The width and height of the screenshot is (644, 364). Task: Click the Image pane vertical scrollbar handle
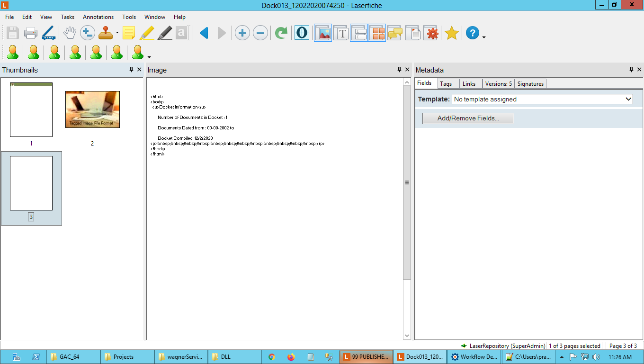(407, 182)
